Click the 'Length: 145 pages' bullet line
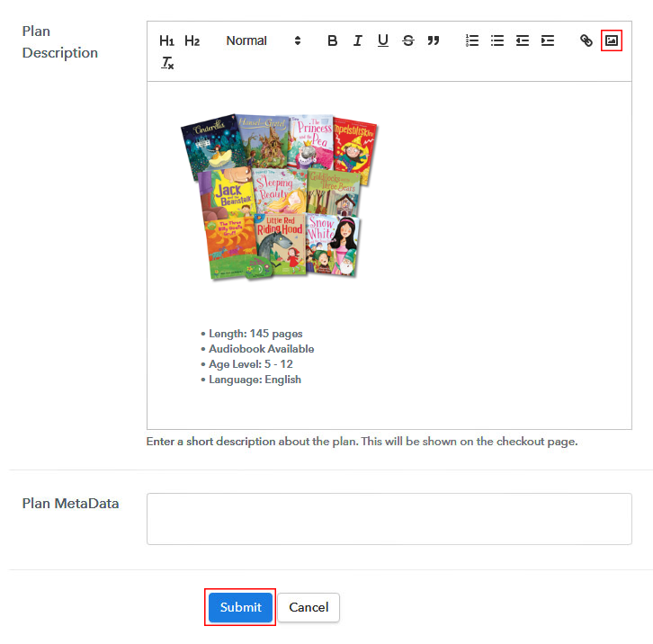 coord(255,334)
